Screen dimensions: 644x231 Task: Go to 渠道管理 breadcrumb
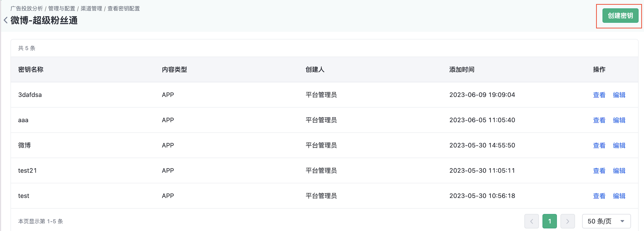tap(91, 8)
